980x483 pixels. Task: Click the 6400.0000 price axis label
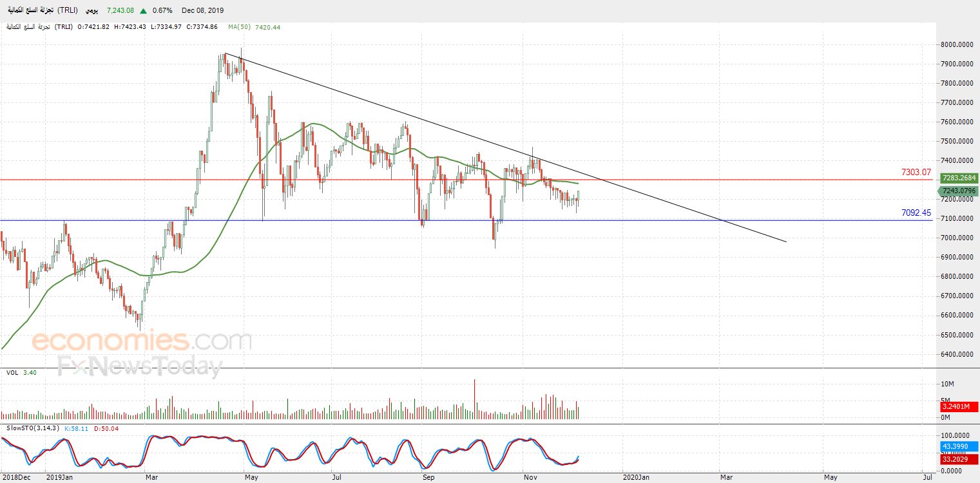point(956,354)
